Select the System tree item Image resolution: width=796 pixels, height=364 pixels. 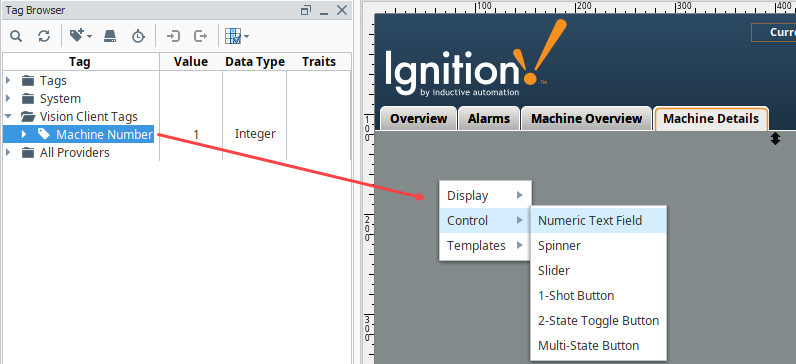pos(60,98)
